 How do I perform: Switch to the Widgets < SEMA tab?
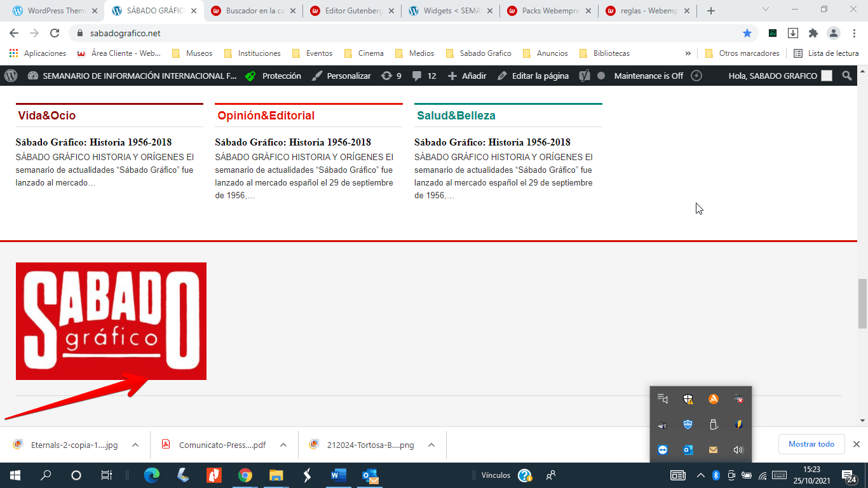pos(451,11)
